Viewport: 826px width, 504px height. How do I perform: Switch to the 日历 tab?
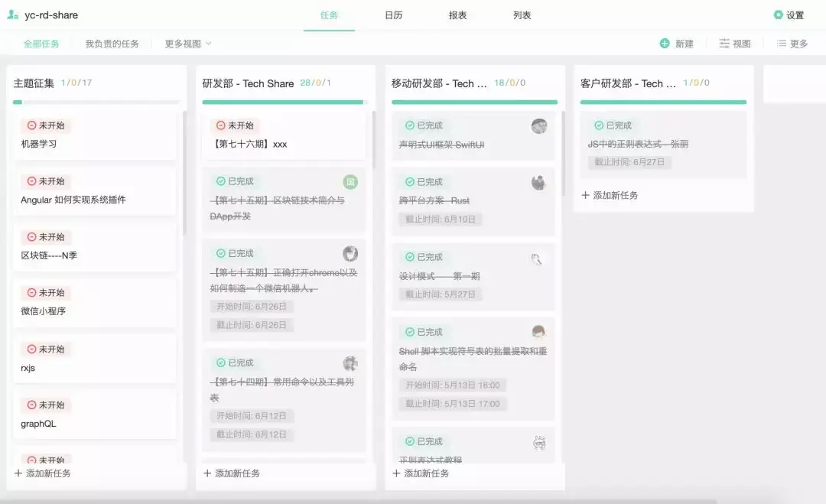click(394, 15)
